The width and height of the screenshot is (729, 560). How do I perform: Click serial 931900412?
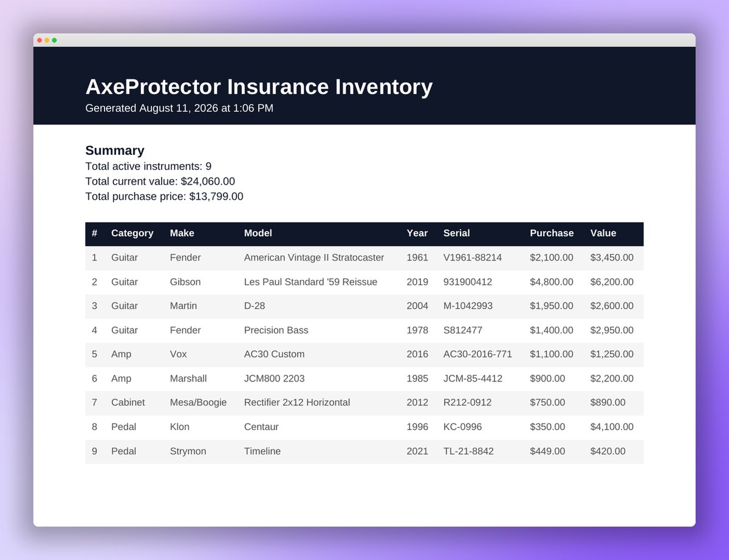[x=468, y=282]
